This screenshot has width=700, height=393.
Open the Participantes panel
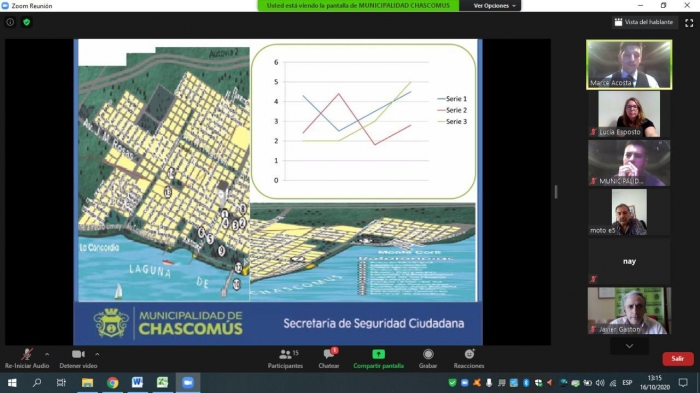(x=285, y=359)
